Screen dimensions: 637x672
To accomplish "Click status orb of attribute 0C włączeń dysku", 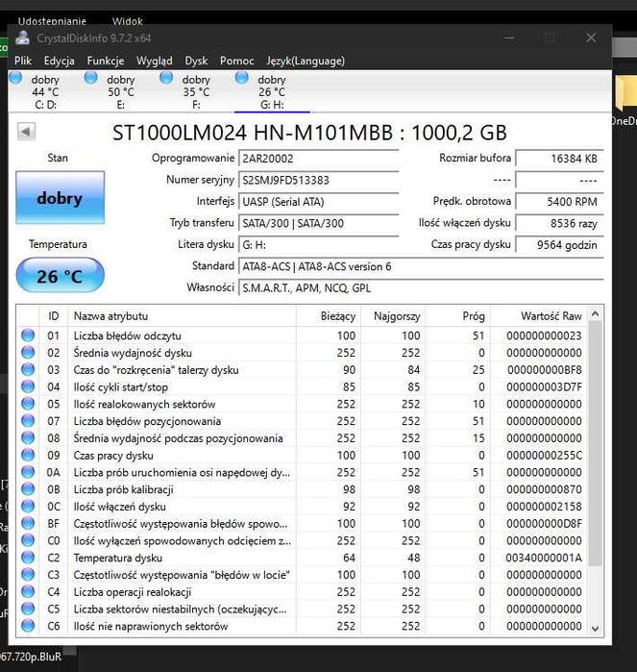I will pyautogui.click(x=28, y=506).
